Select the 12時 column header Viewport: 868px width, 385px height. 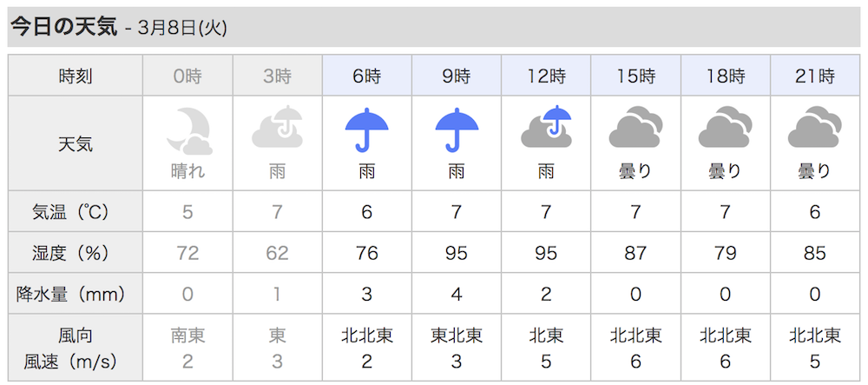[x=546, y=76]
